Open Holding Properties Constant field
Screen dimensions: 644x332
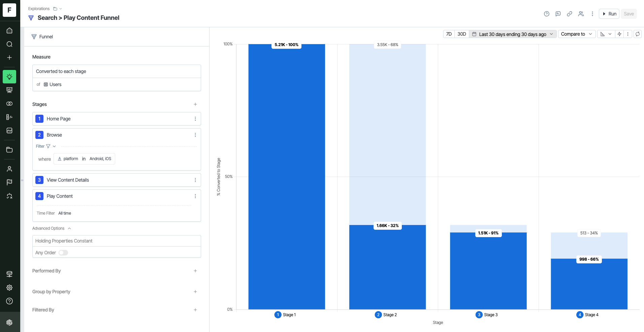[x=117, y=241]
